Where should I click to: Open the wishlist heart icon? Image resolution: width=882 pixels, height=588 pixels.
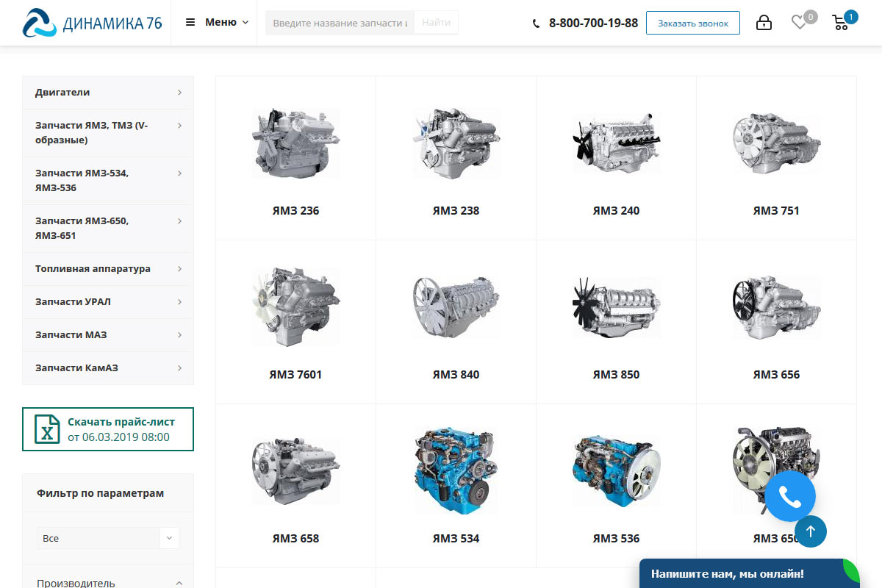pyautogui.click(x=799, y=23)
